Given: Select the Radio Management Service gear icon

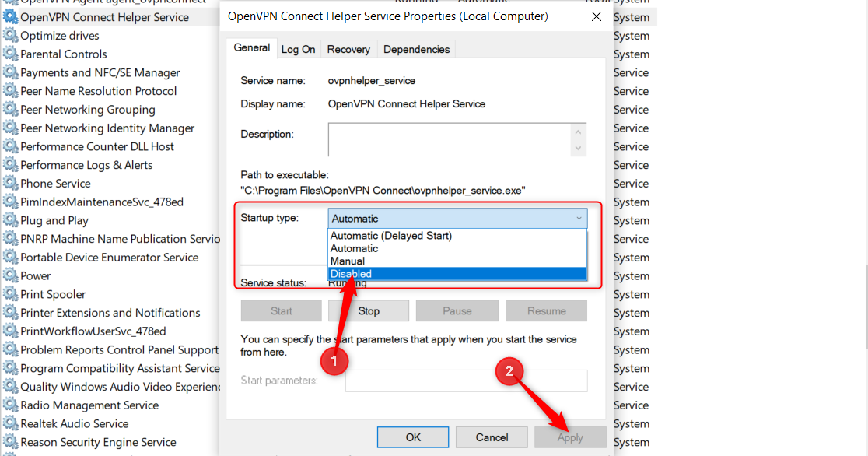Looking at the screenshot, I should 11,405.
